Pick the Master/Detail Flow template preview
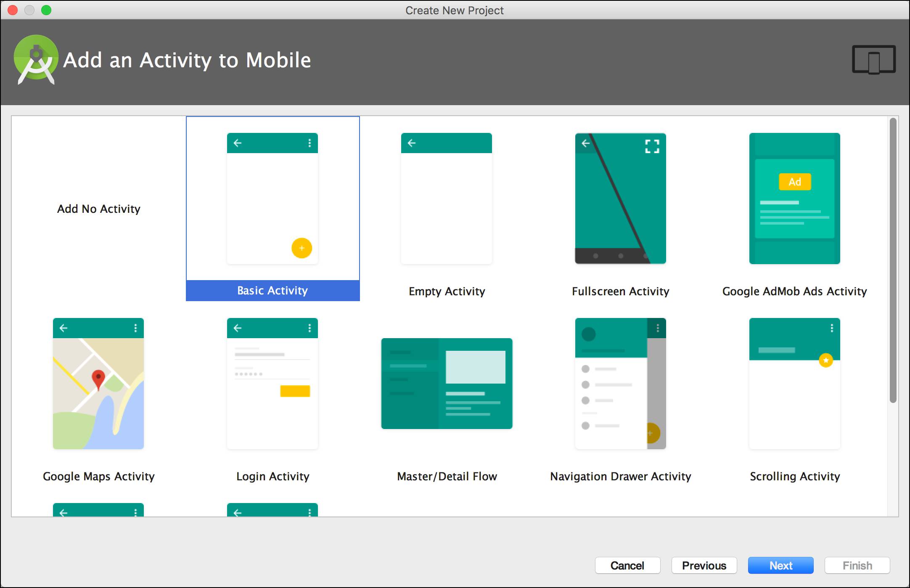 tap(447, 384)
